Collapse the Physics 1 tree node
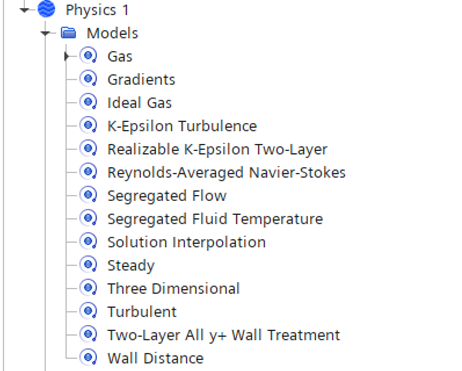 [x=24, y=10]
